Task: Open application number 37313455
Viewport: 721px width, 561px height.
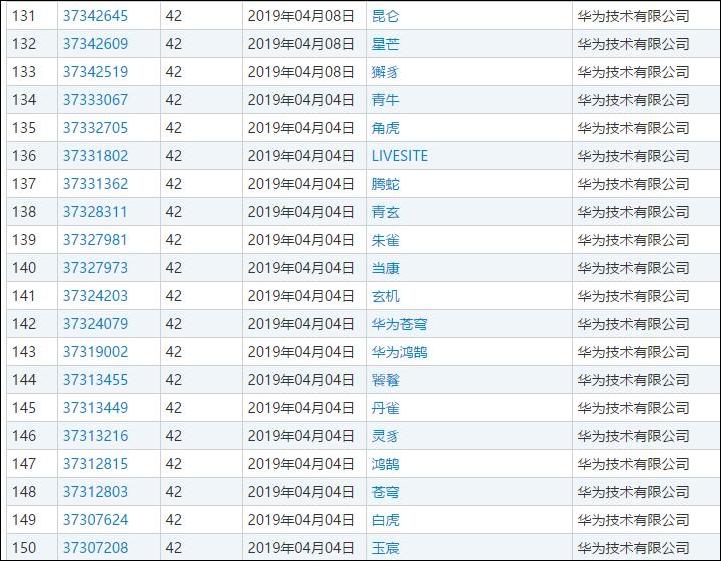Action: click(95, 380)
